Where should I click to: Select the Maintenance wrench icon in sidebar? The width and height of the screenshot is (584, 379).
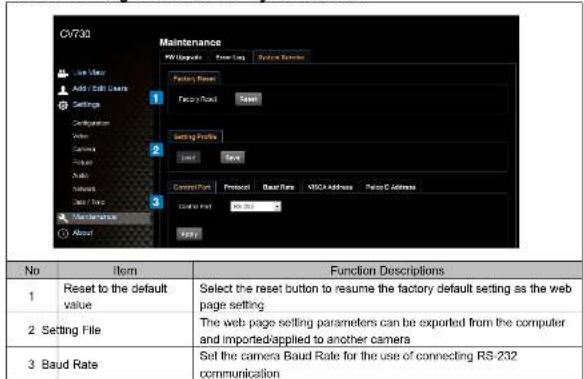[63, 218]
